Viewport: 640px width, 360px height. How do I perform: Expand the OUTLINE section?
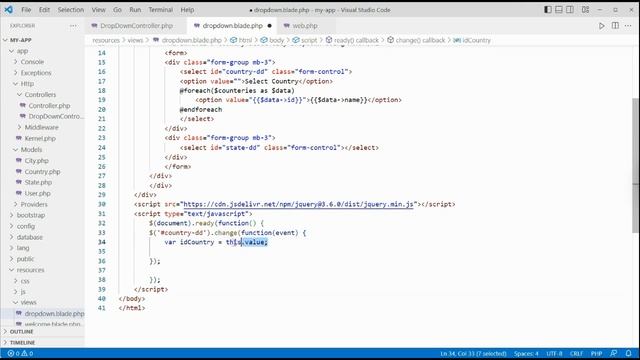coord(42,332)
